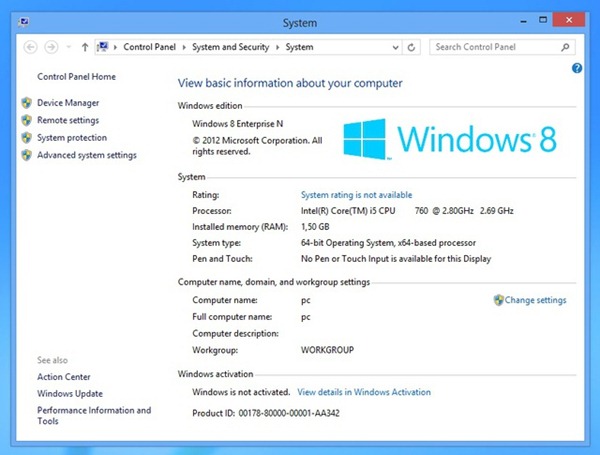Open Device Manager link
Screen dimensions: 600x455
(x=68, y=103)
